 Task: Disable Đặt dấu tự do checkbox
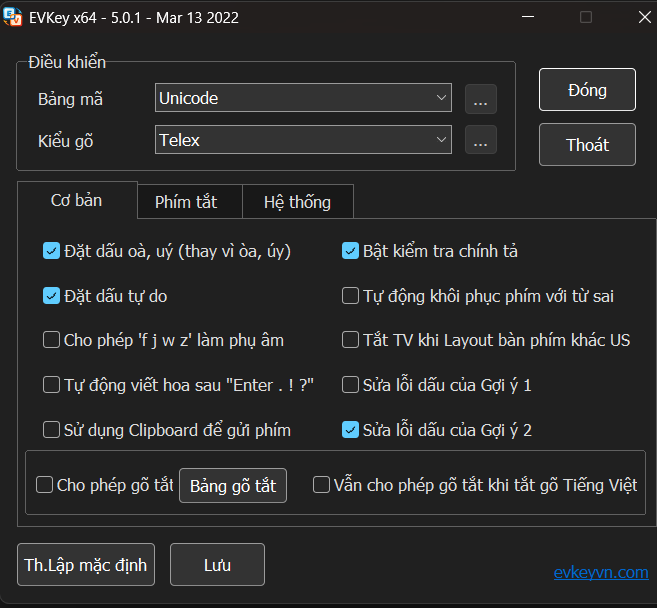click(52, 295)
